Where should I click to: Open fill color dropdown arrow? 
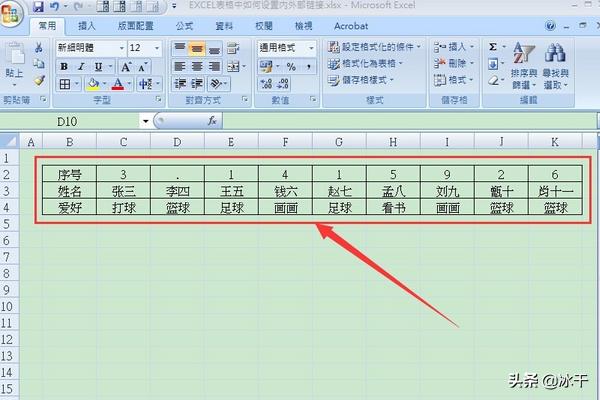tap(104, 84)
